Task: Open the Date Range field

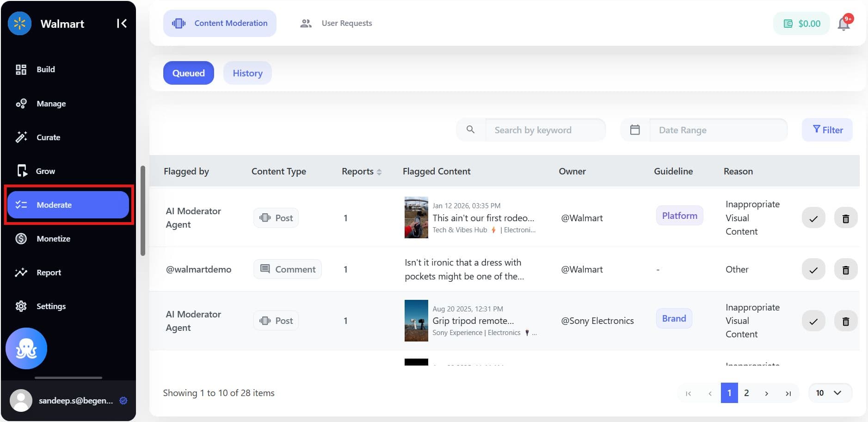Action: [718, 130]
